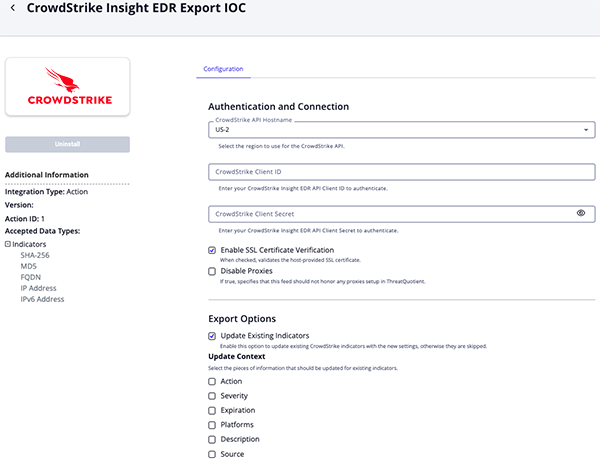The height and width of the screenshot is (459, 600).
Task: Click the CrowdStrike Insight EDR Export IOC title
Action: point(136,8)
